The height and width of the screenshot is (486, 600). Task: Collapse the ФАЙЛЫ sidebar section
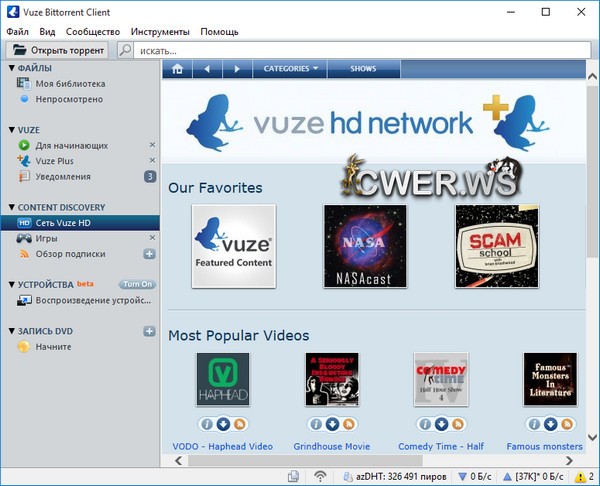point(11,68)
